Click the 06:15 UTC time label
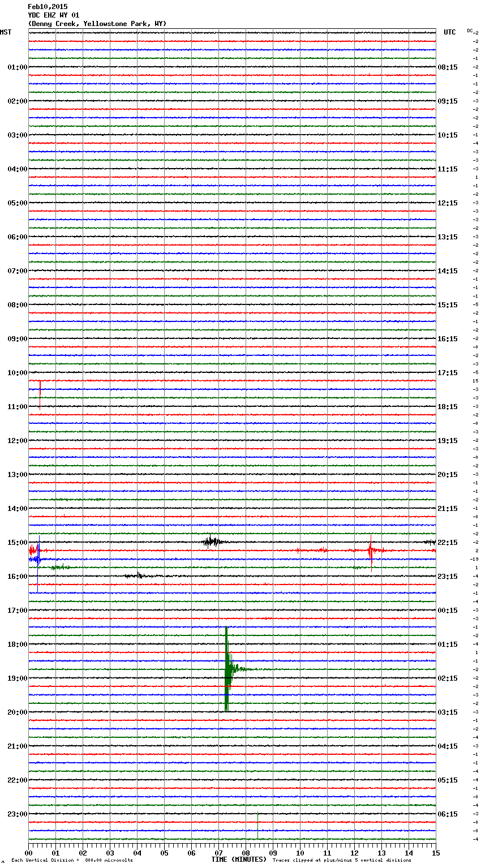The image size is (481, 868). point(448,814)
